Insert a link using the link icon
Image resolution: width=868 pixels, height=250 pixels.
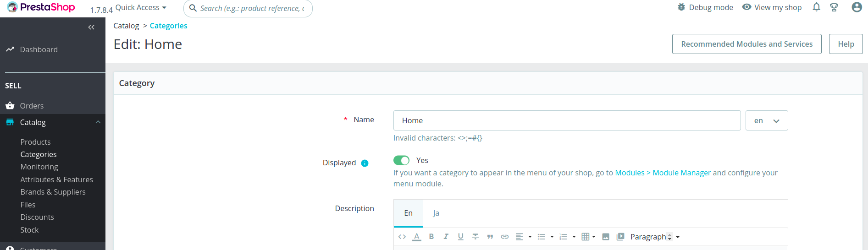pyautogui.click(x=504, y=237)
